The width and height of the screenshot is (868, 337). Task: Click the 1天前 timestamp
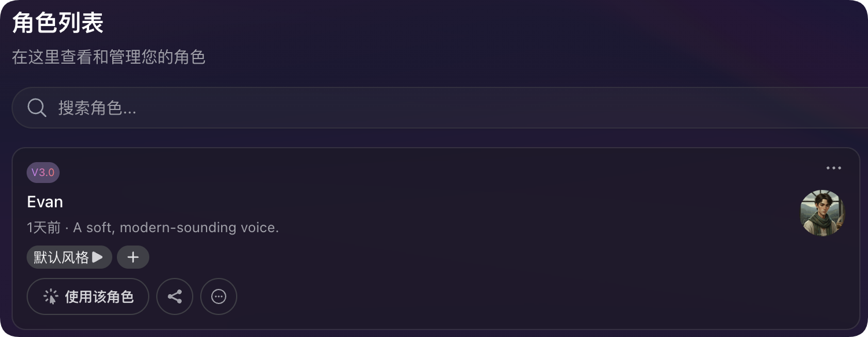click(43, 228)
